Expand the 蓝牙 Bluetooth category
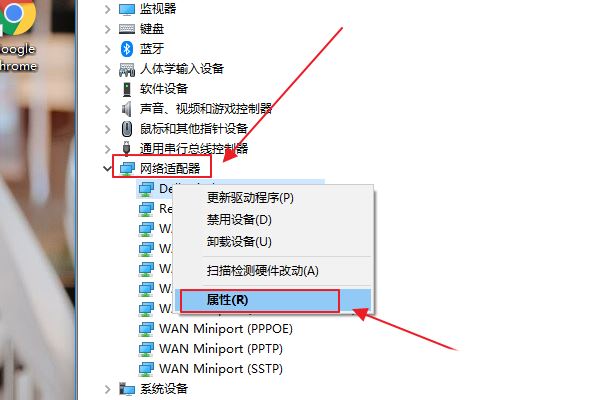 coord(108,49)
